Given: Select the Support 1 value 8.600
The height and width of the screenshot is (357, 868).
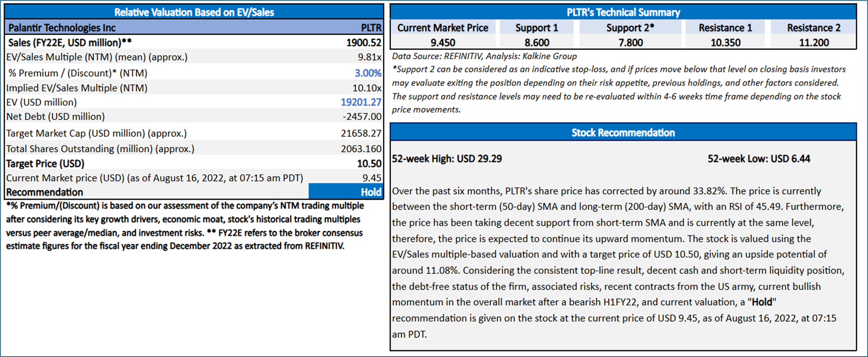Looking at the screenshot, I should pos(537,42).
